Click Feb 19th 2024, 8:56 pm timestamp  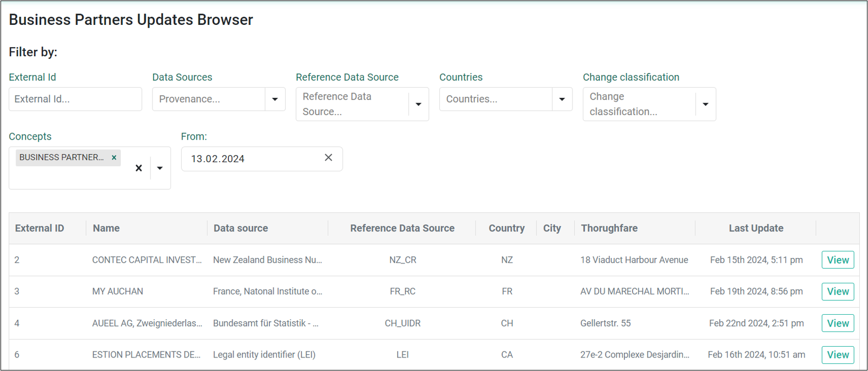coord(757,291)
